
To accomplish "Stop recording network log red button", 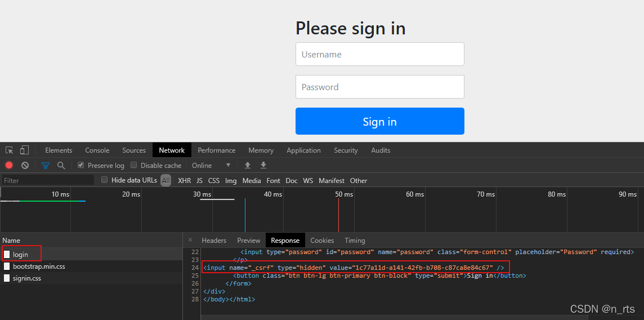I will pos(9,165).
